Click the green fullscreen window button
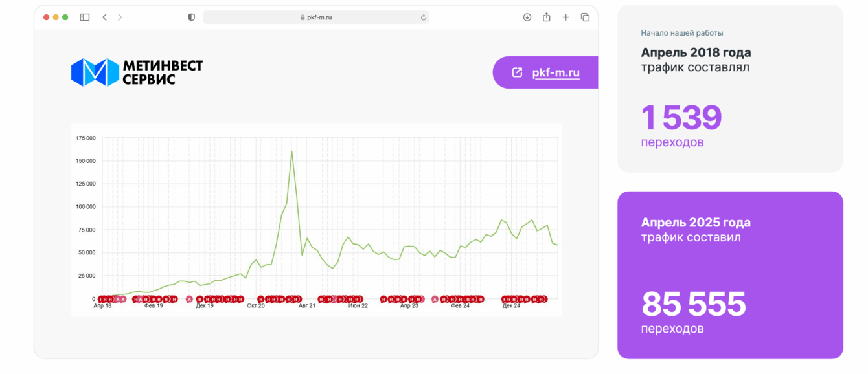868x374 pixels. pos(65,17)
